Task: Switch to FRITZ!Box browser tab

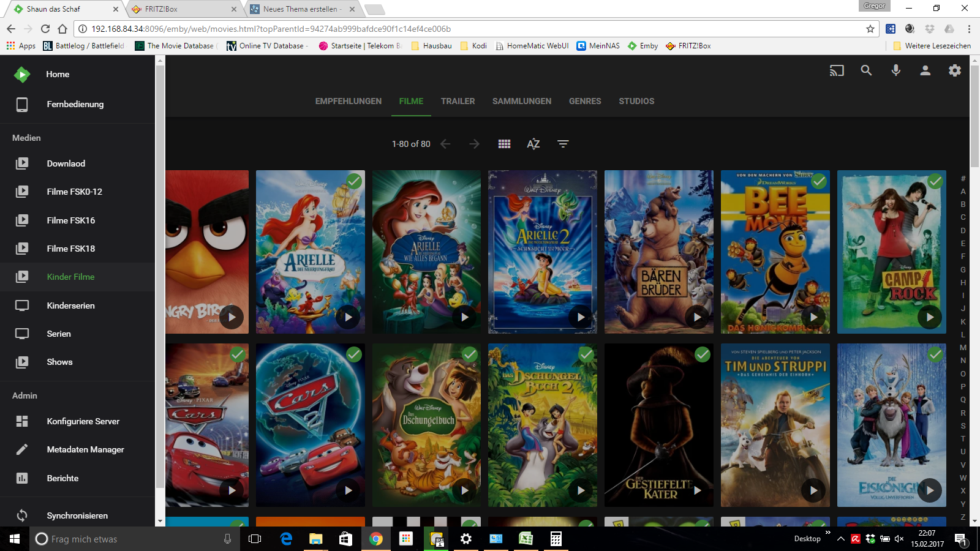Action: coord(184,9)
